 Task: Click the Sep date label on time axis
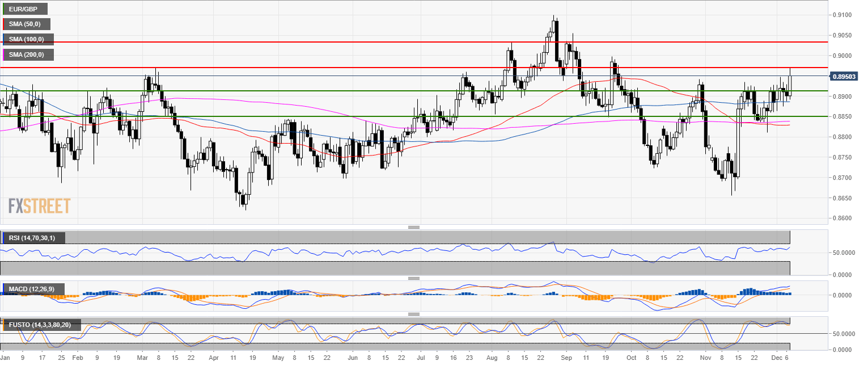point(562,359)
